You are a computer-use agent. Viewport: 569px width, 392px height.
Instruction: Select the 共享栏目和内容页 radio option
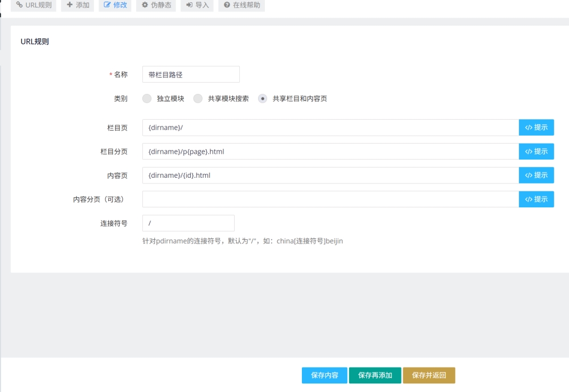click(263, 99)
